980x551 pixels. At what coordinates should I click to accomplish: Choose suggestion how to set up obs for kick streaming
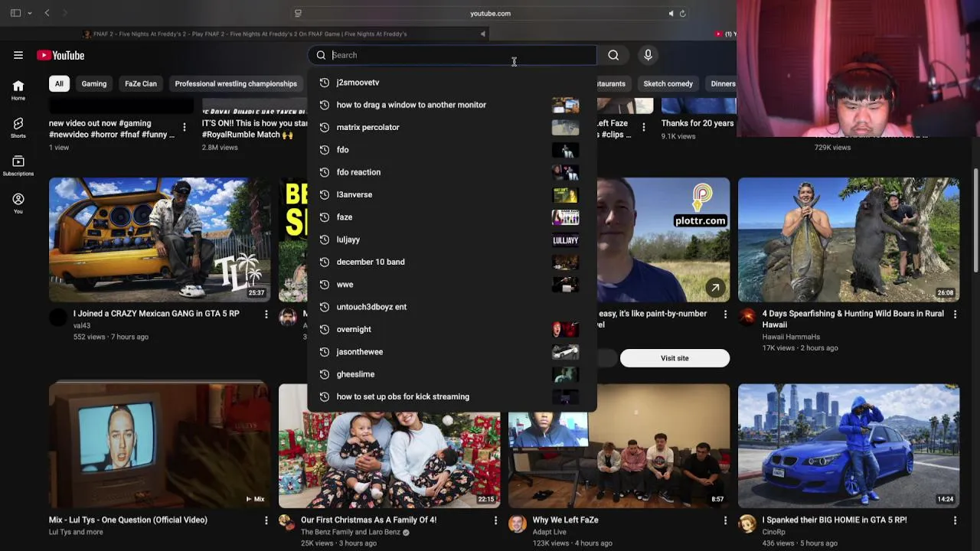[x=452, y=396]
